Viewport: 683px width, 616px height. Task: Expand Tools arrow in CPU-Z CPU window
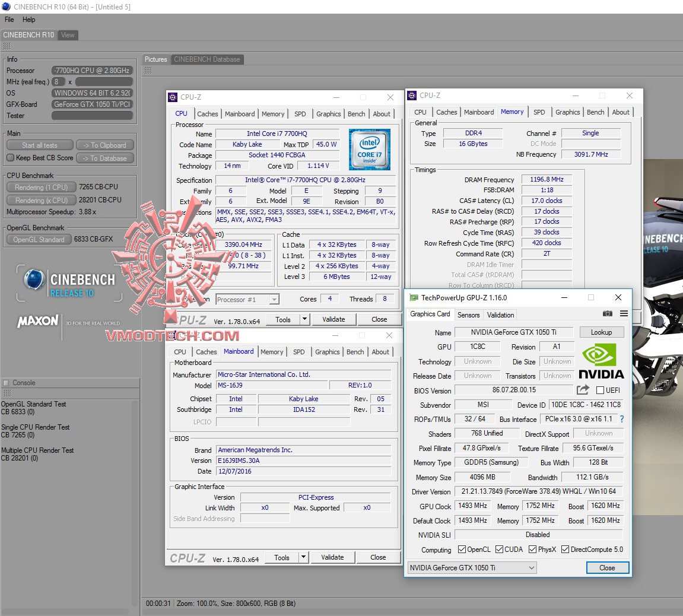coord(304,319)
